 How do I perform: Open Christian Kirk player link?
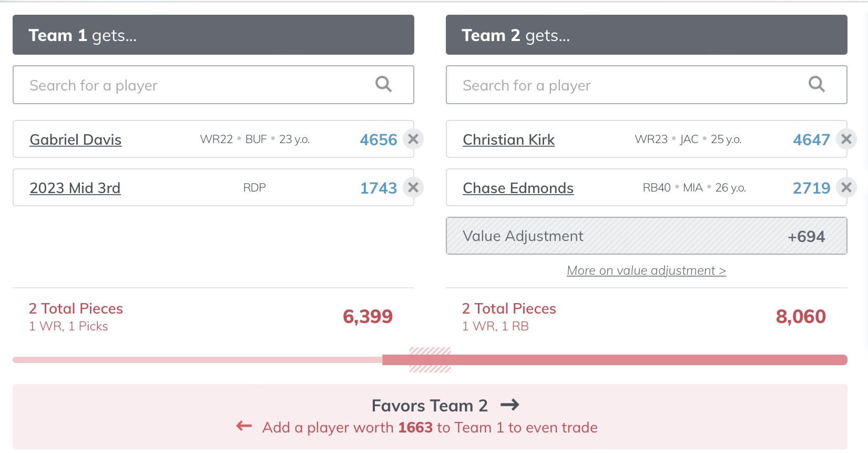pos(508,139)
